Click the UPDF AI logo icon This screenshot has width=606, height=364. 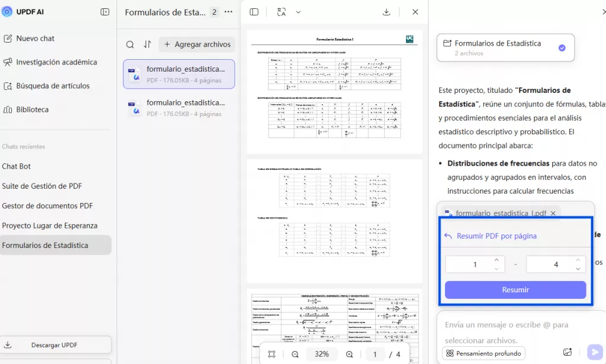click(7, 12)
